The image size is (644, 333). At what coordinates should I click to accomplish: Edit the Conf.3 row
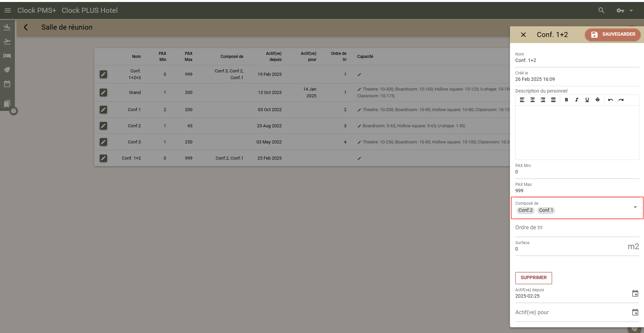[x=103, y=142]
